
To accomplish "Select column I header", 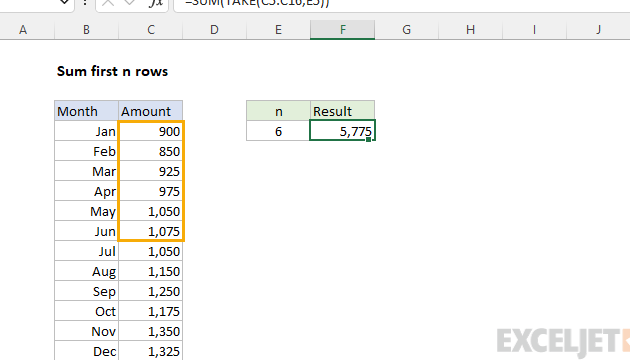I will pyautogui.click(x=534, y=30).
